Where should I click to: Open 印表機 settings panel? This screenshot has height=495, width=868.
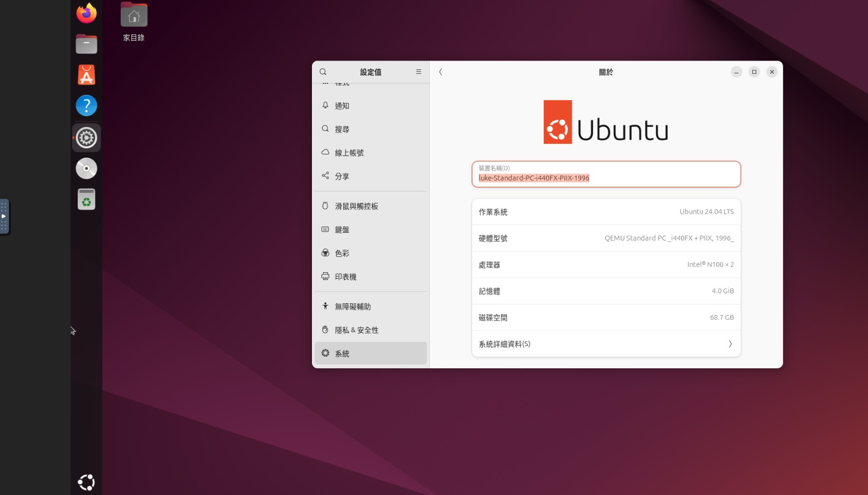click(x=371, y=277)
